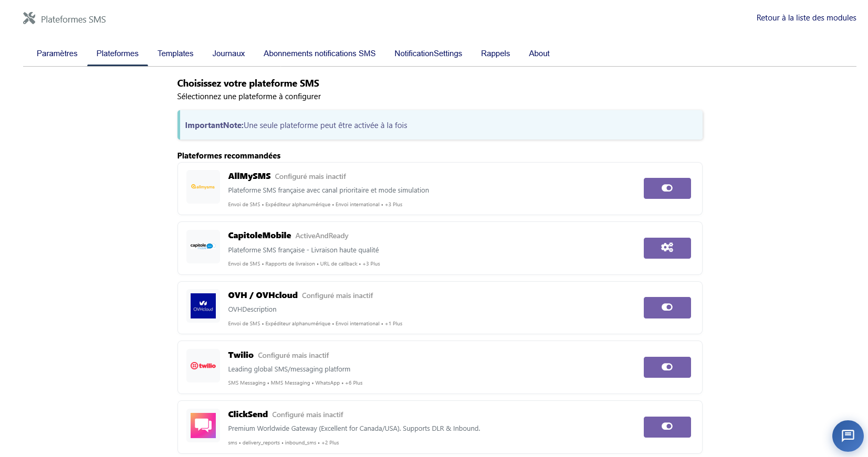Click the wrench tools icon beside Plateformes SMS
Screen dimensions: 868x457
click(x=29, y=18)
